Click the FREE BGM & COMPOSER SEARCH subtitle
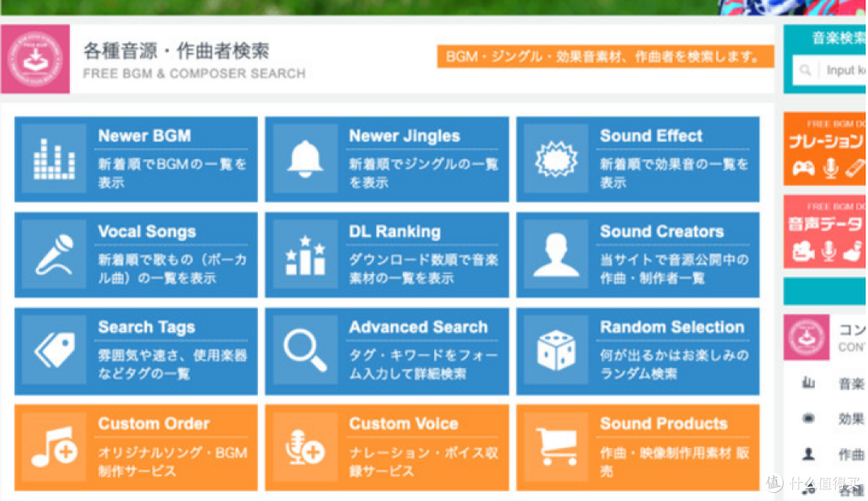868x501 pixels. coord(194,74)
